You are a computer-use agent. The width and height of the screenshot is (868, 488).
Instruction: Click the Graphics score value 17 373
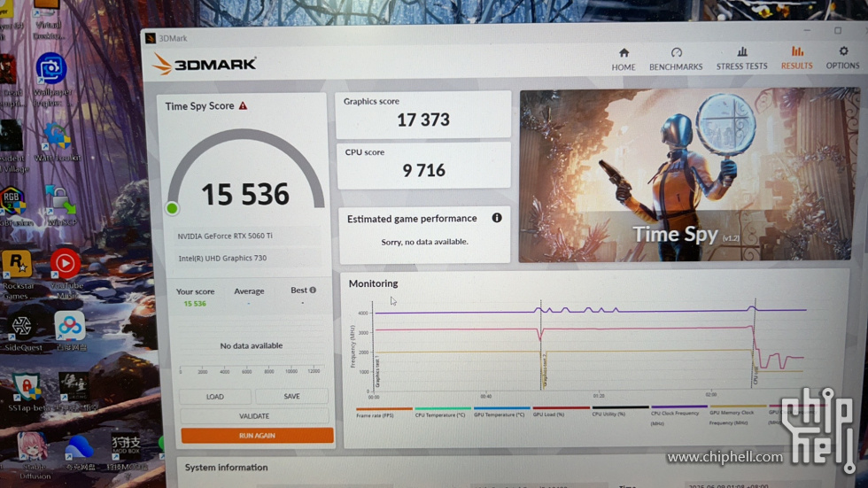click(423, 120)
